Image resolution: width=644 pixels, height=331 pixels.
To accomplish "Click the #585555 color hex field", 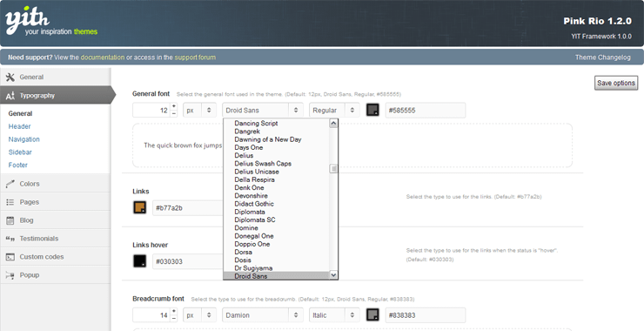I will [426, 111].
